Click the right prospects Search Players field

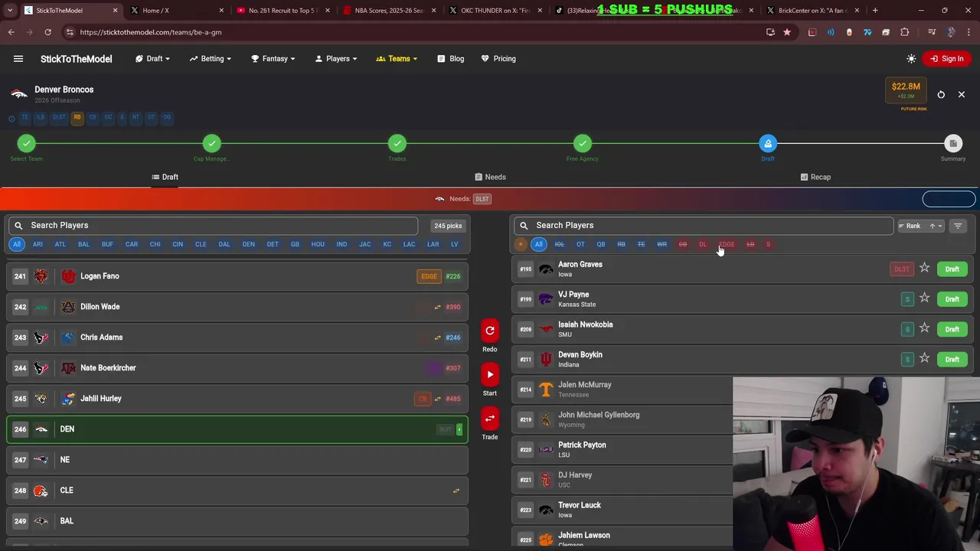pyautogui.click(x=703, y=226)
